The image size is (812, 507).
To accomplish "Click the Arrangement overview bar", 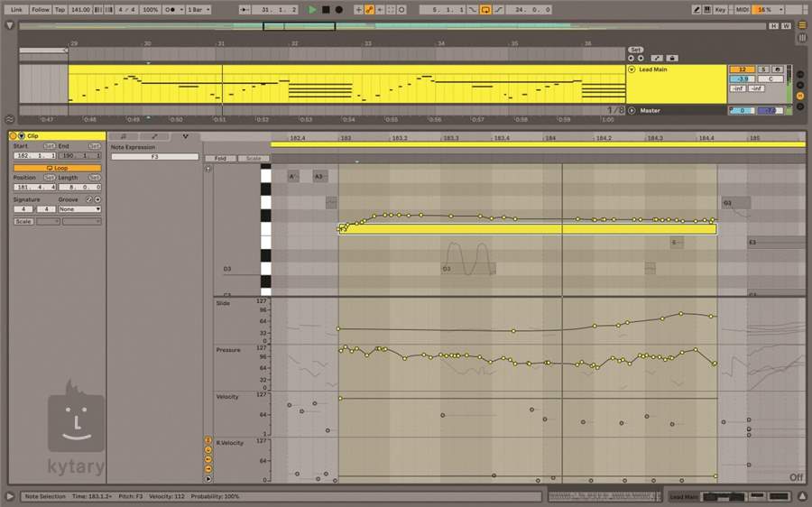I will (x=392, y=26).
